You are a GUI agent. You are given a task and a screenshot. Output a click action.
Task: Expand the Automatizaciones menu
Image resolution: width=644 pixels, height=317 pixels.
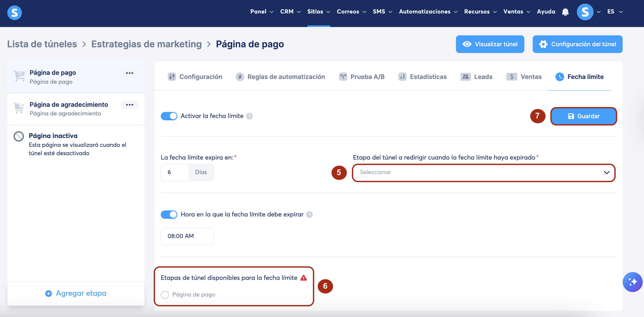tap(428, 12)
